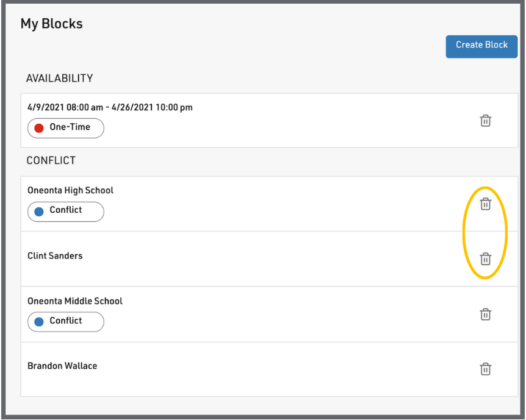Remove the Clint Sanders conflict entry
This screenshot has height=420, width=526.
pos(485,259)
